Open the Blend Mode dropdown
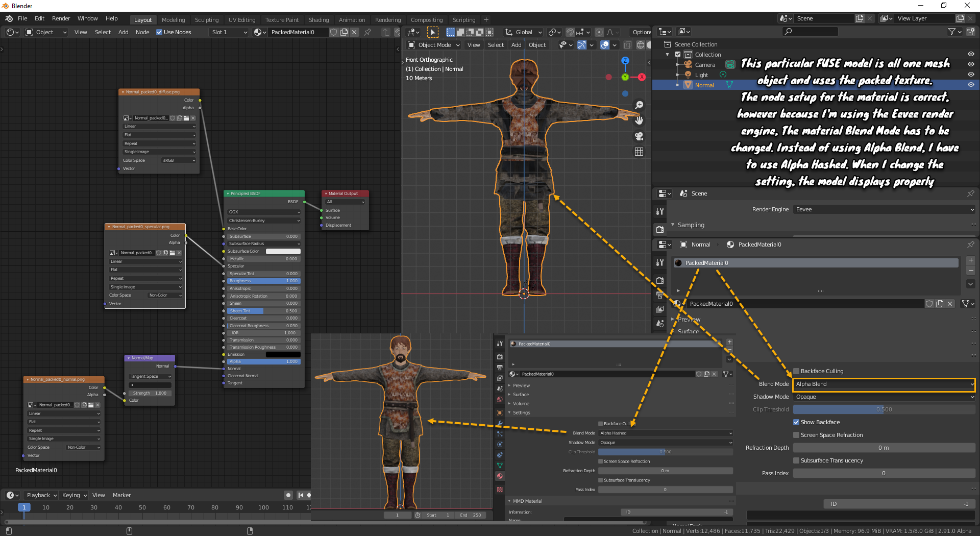The image size is (980, 536). (x=884, y=384)
